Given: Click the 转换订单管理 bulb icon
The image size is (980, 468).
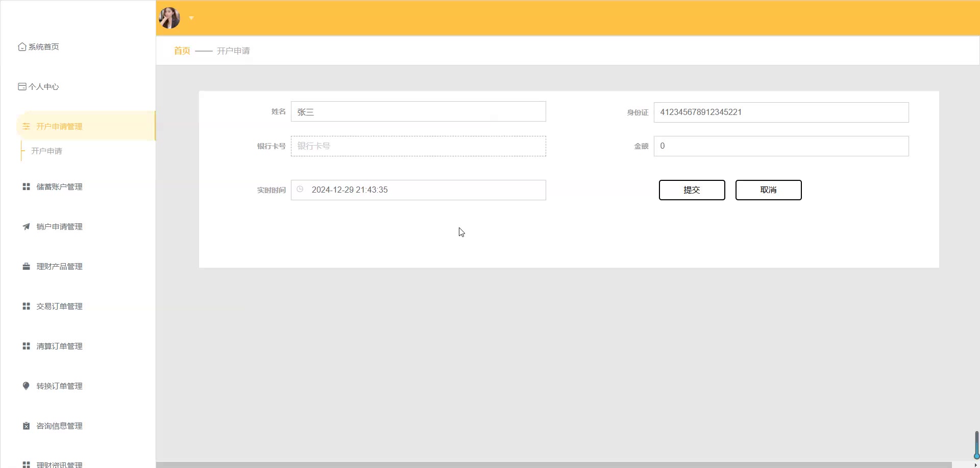Looking at the screenshot, I should coord(26,386).
